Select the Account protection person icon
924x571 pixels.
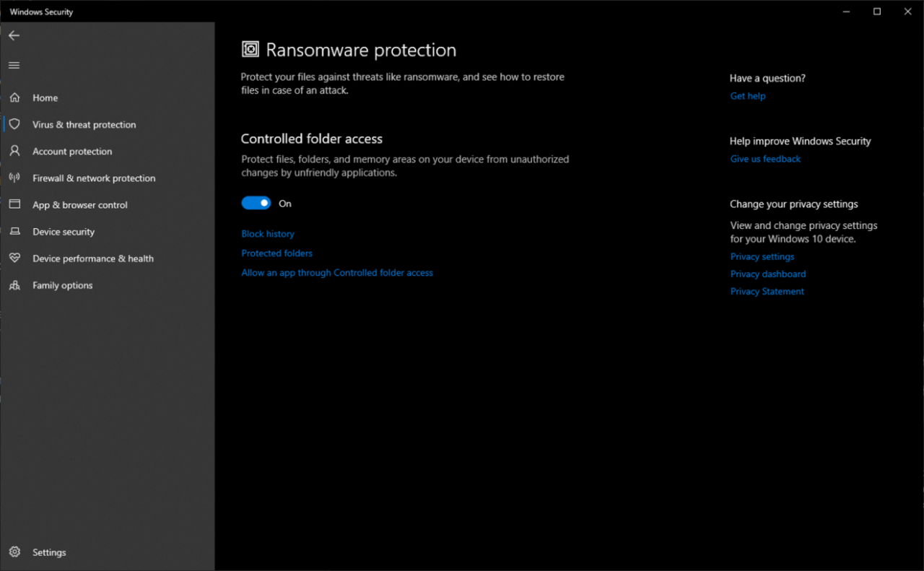(14, 151)
